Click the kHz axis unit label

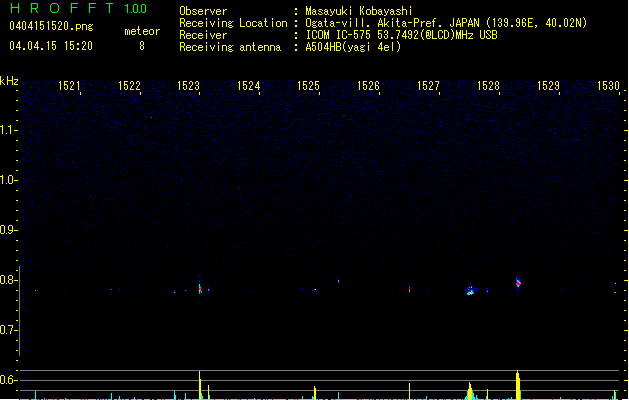pyautogui.click(x=9, y=81)
